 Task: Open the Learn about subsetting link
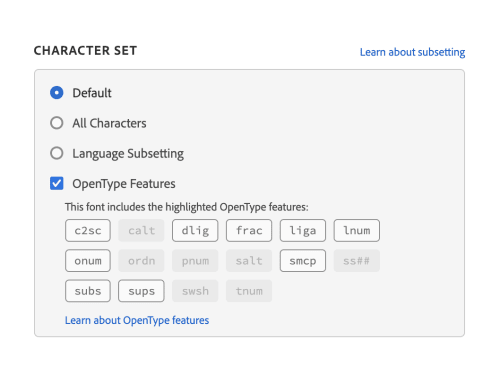click(x=412, y=52)
